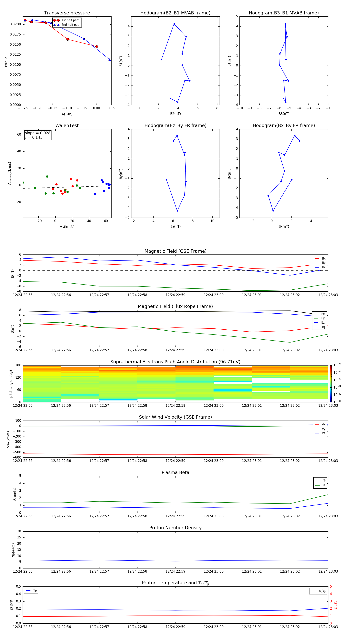Screen dimensions: 351x644
Task: Click red 1st-half-path point at A = 0.00
Action: (x=97, y=46)
